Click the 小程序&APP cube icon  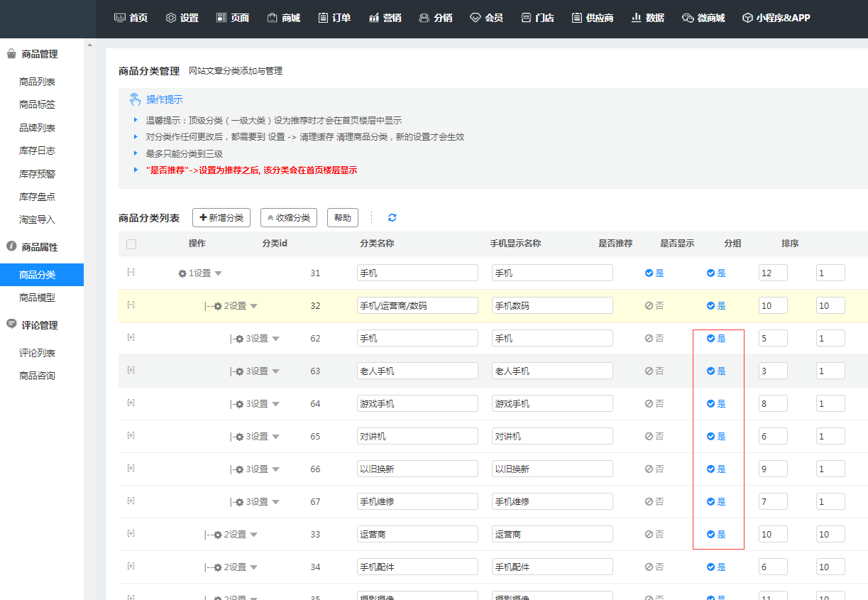click(x=747, y=18)
